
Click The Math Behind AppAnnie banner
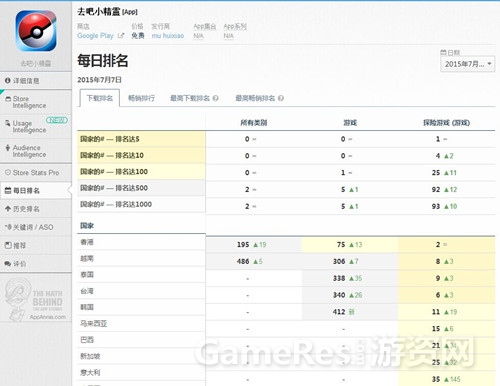pos(36,299)
